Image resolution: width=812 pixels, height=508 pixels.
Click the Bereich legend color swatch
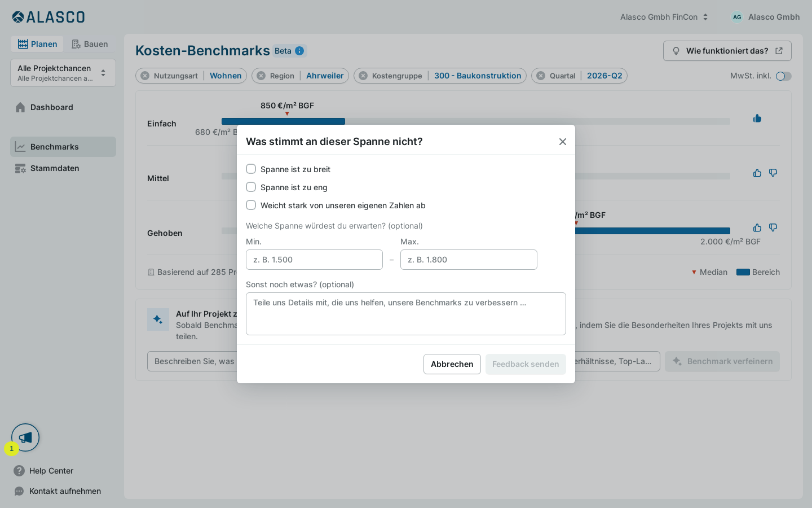743,272
